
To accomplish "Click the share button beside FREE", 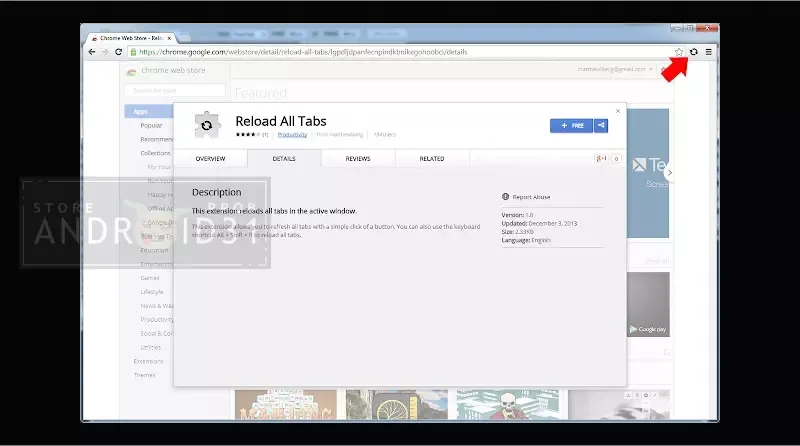I will coord(601,126).
